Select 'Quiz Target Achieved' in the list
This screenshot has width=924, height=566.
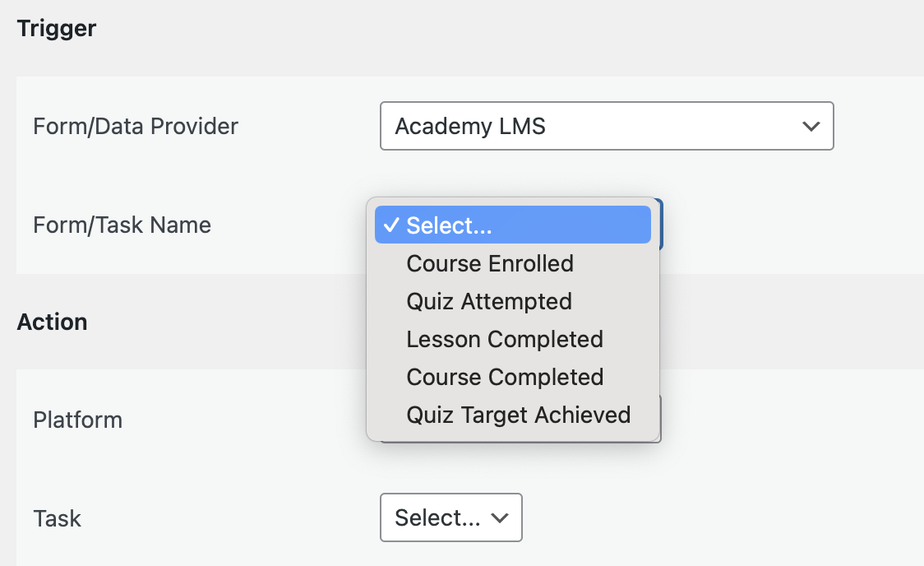tap(519, 415)
